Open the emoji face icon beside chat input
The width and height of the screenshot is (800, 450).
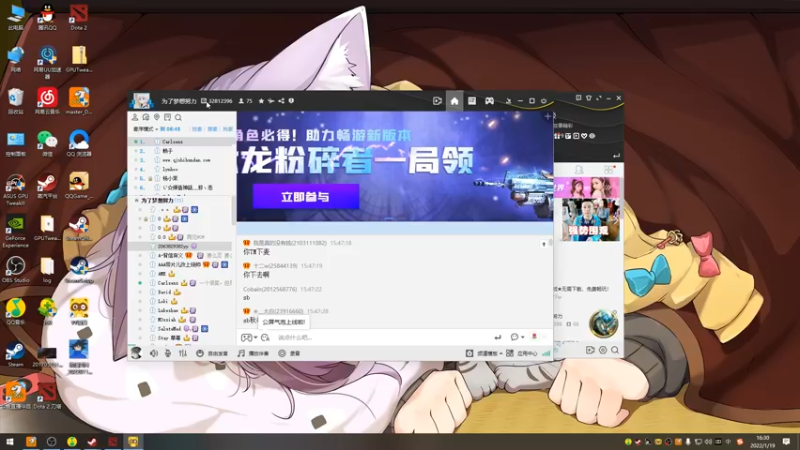pos(265,337)
